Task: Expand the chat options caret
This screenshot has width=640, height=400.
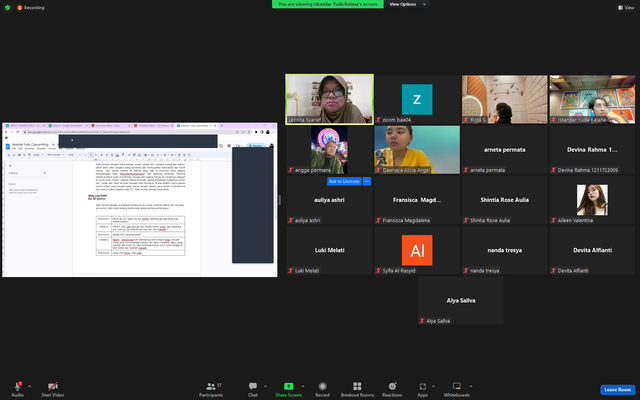Action: click(x=265, y=386)
